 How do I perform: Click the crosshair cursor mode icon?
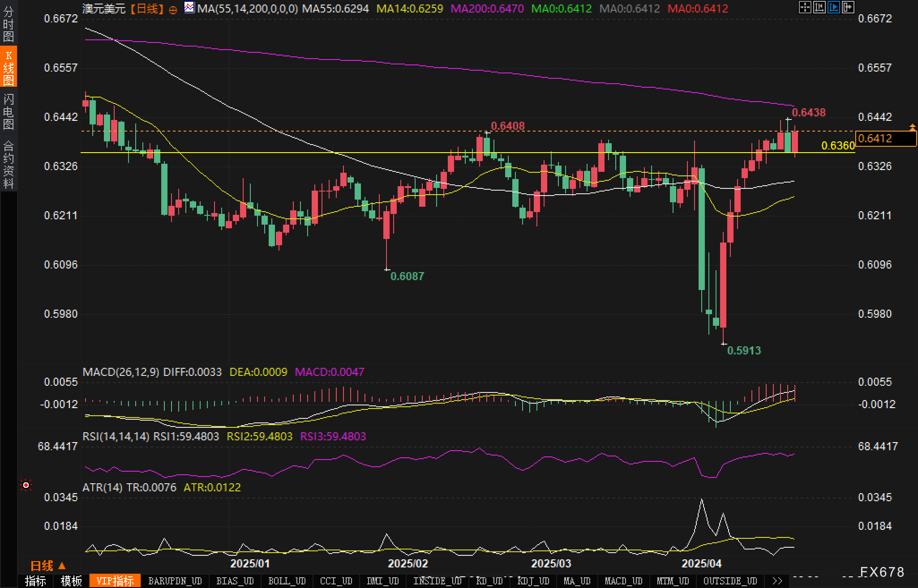pyautogui.click(x=805, y=7)
